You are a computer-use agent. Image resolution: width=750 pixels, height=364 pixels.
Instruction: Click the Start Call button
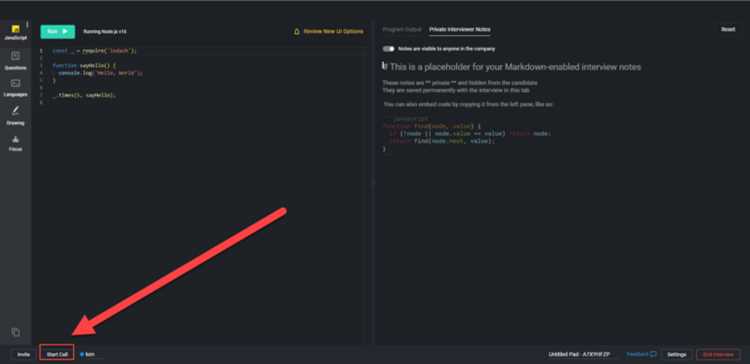point(57,354)
